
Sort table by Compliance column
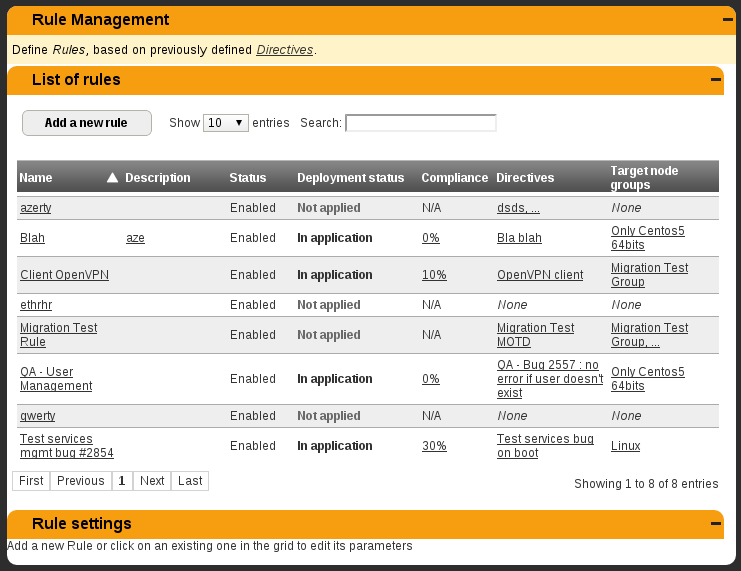(455, 178)
